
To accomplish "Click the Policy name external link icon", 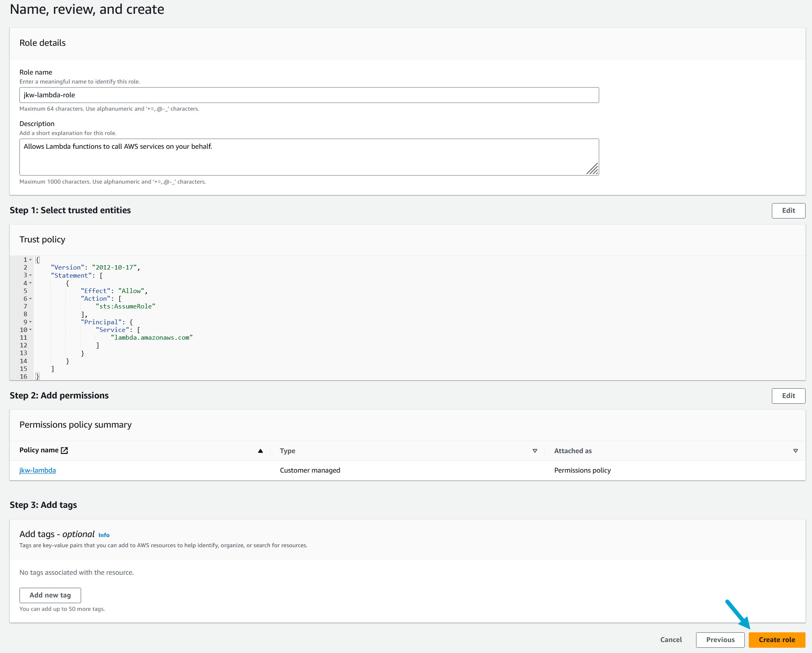I will point(64,450).
